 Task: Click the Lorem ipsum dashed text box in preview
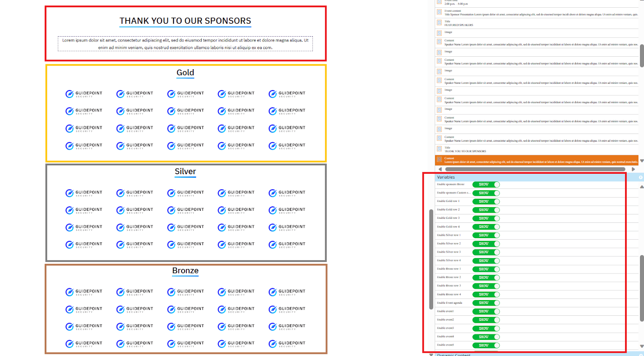(x=185, y=44)
